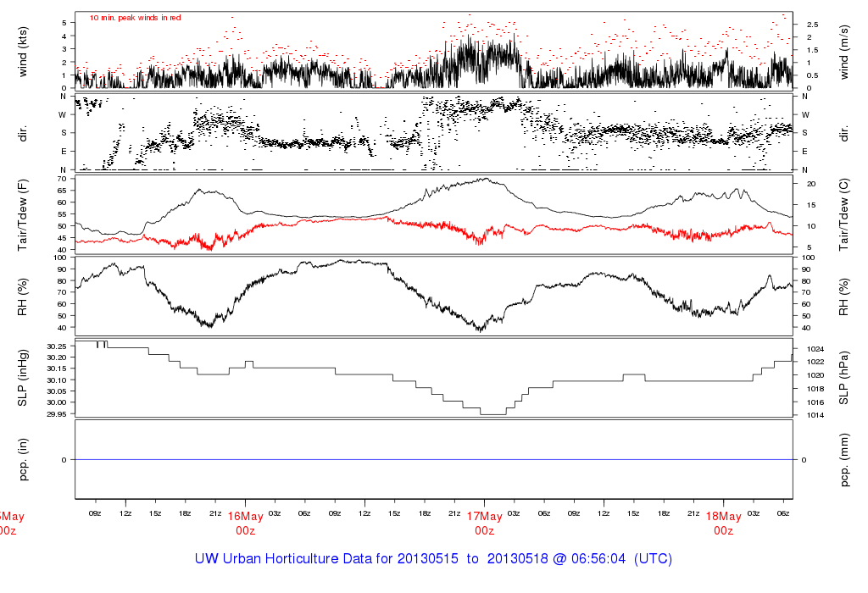Click the "pcp. (in)" axis label

click(x=23, y=460)
